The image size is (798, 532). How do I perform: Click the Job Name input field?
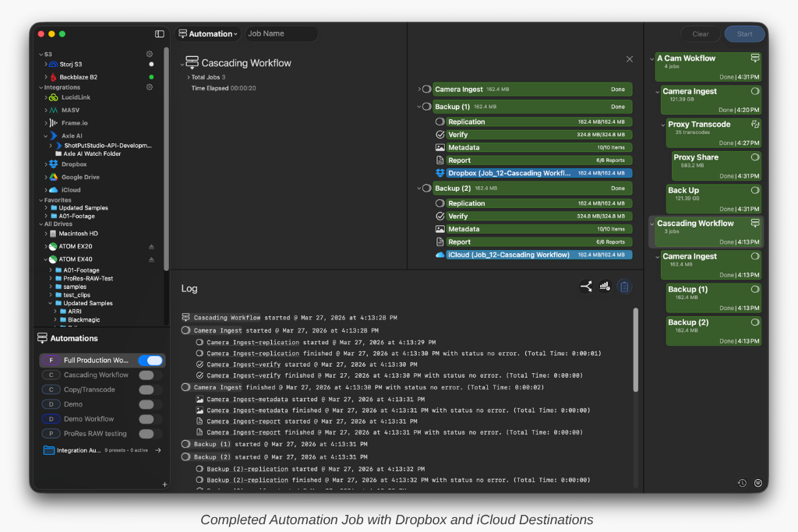click(x=281, y=34)
